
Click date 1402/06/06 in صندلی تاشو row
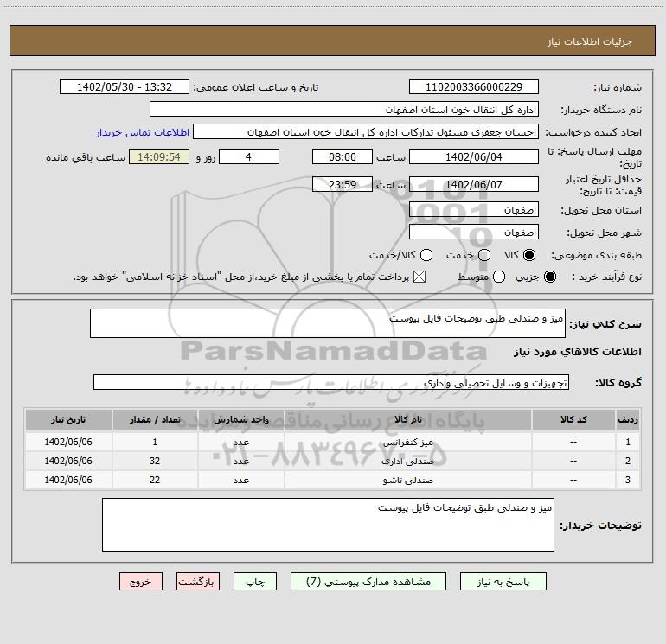pyautogui.click(x=68, y=480)
